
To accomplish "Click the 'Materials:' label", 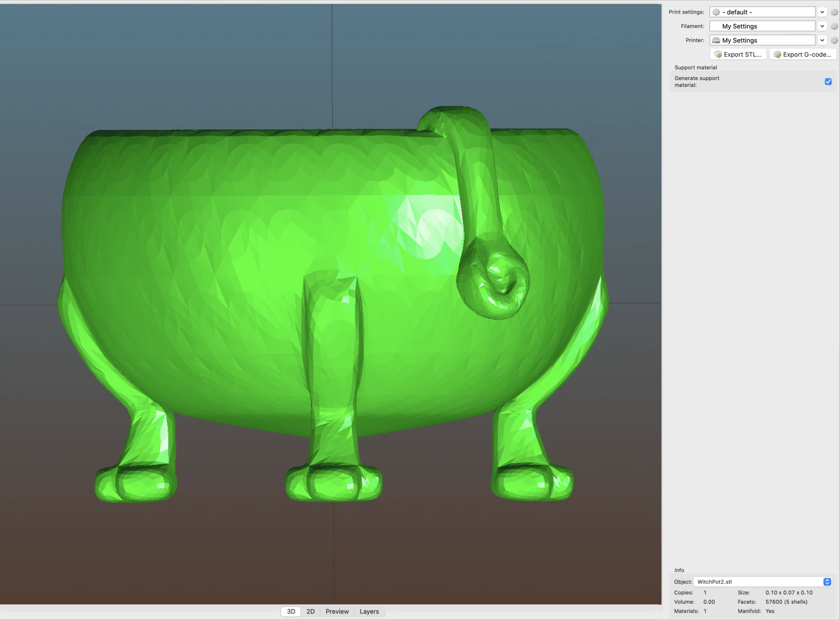I will click(x=687, y=611).
